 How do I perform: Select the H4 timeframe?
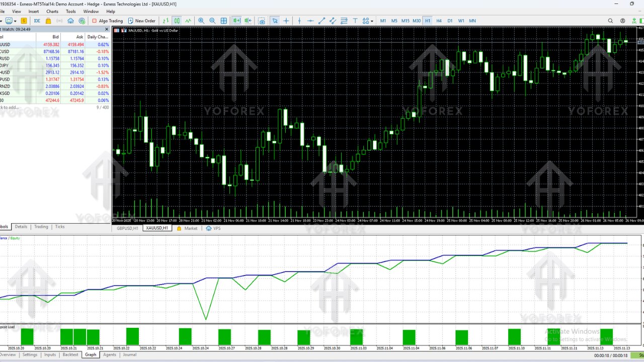click(x=438, y=21)
